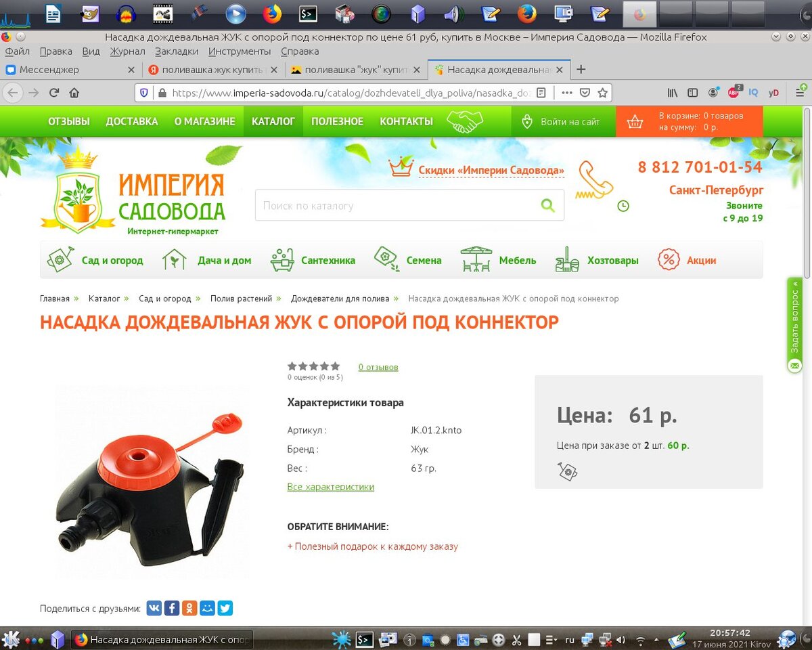Open the Дача и дом category
812x650 pixels.
click(x=207, y=260)
